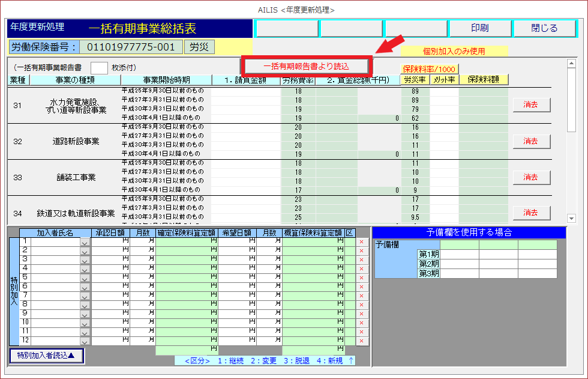
Task: Click 消去 for 舗装工事業 row
Action: 530,177
